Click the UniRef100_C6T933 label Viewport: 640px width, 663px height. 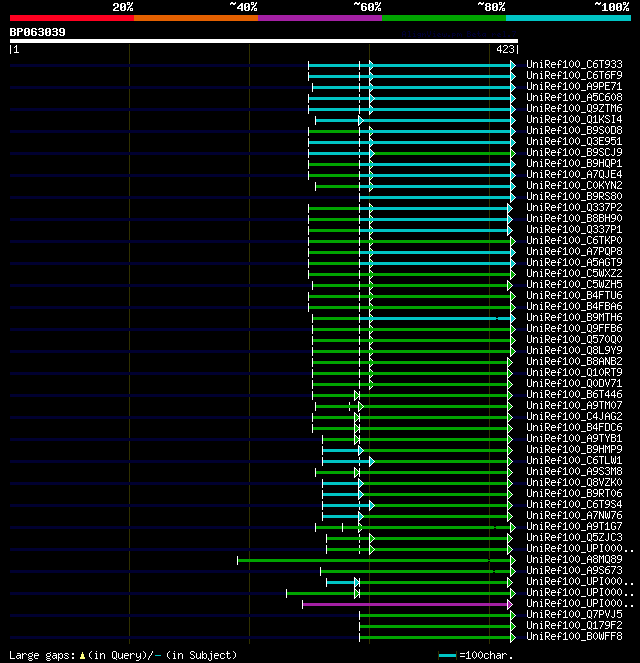tap(574, 64)
